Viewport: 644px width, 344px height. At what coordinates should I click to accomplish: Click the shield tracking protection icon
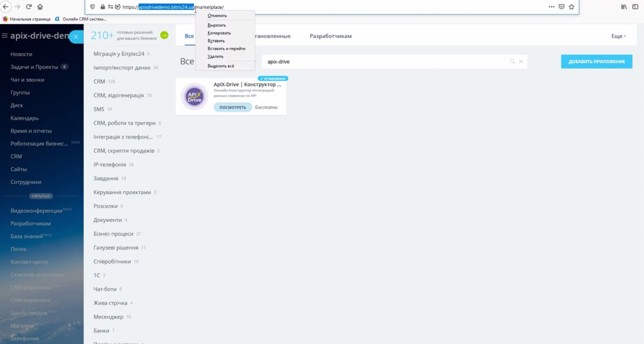93,7
